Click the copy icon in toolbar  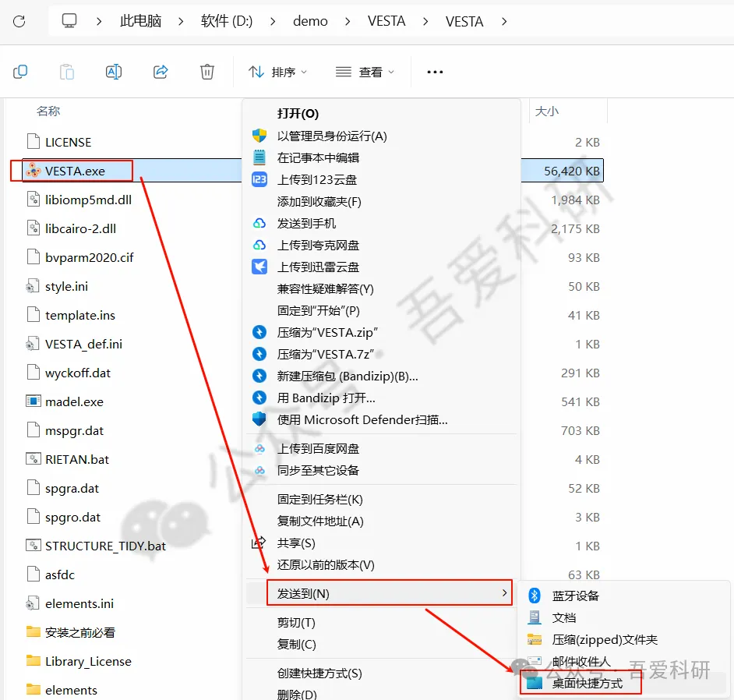[20, 72]
